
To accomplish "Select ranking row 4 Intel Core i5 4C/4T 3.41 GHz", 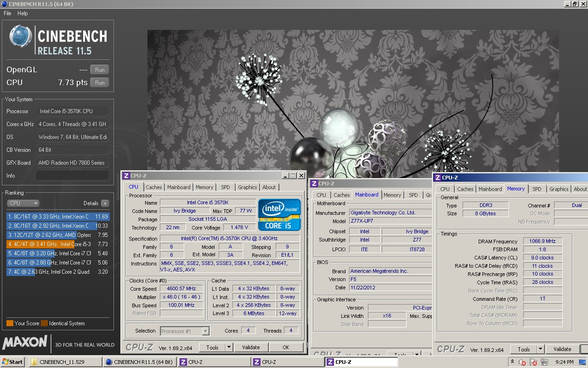I will coord(58,244).
